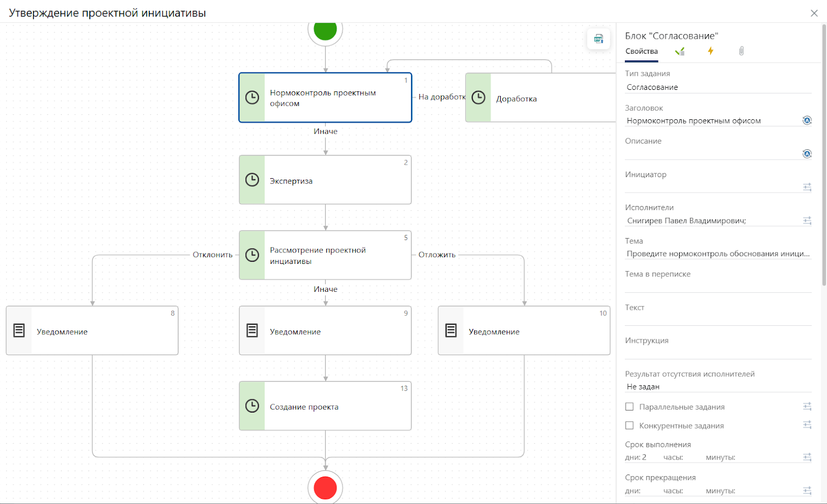The height and width of the screenshot is (504, 827).
Task: Click the autotext icon in Описание field
Action: 807,154
